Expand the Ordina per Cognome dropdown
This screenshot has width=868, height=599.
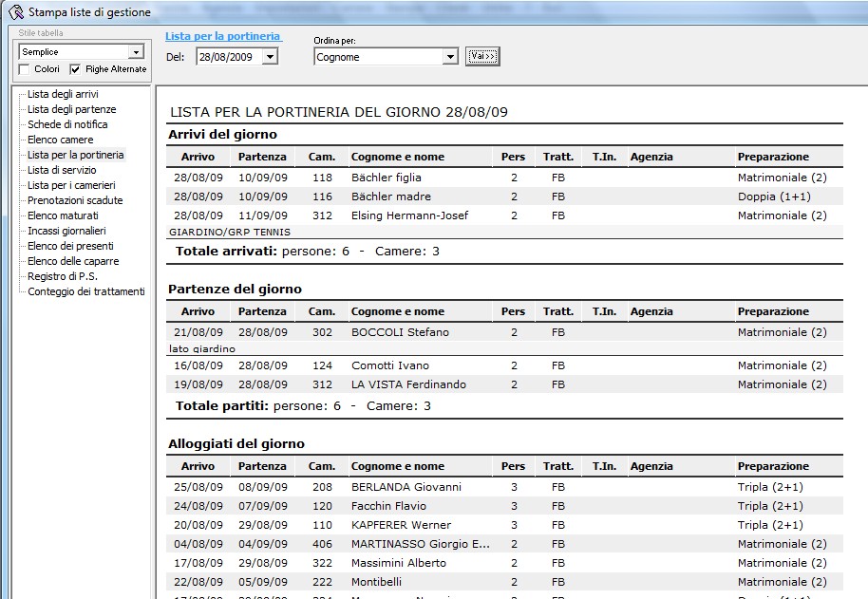pyautogui.click(x=450, y=56)
